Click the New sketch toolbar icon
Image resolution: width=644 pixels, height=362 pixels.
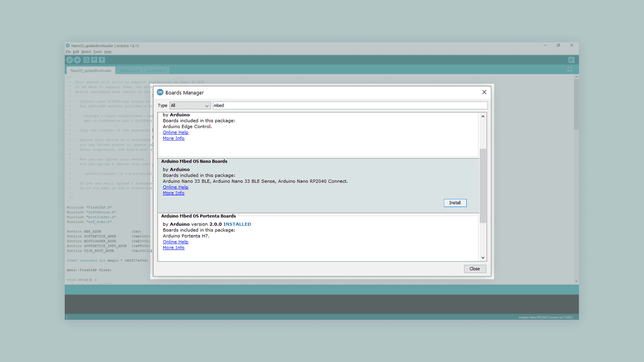click(86, 60)
